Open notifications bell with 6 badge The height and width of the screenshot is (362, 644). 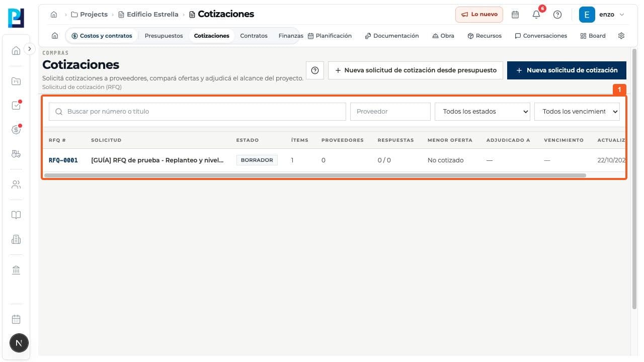(x=536, y=15)
